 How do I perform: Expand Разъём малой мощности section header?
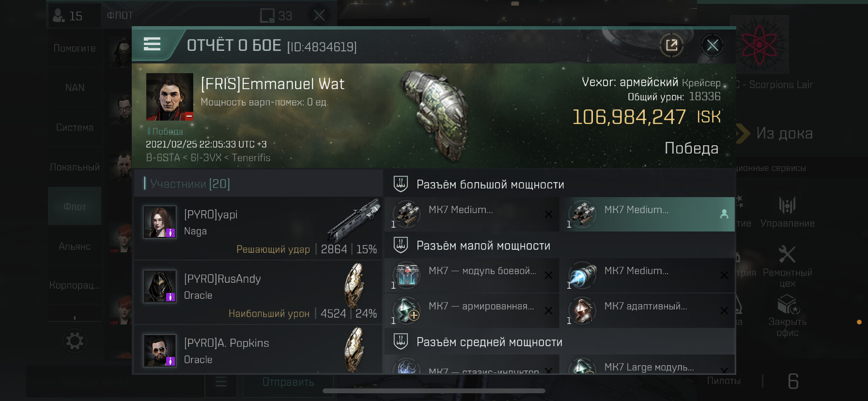click(x=559, y=246)
